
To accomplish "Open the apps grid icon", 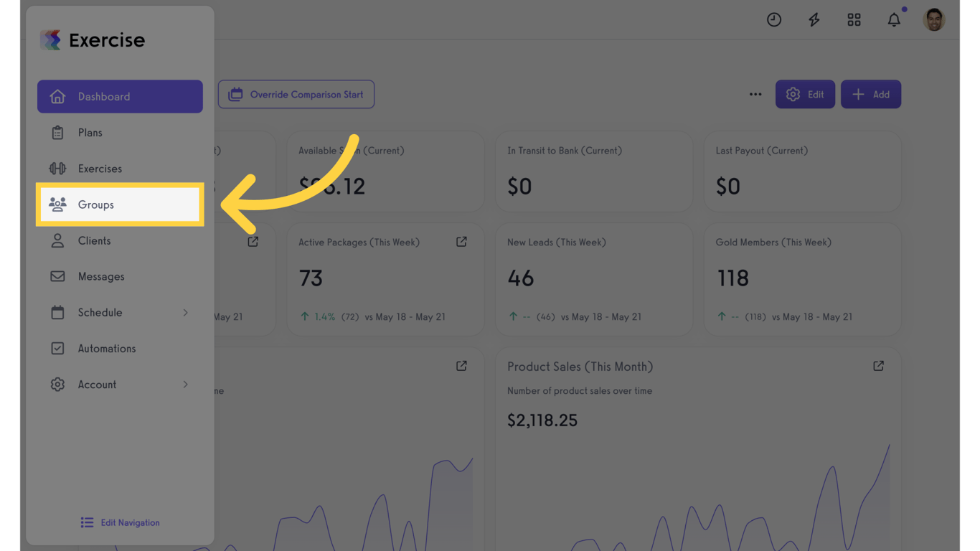I will click(854, 20).
